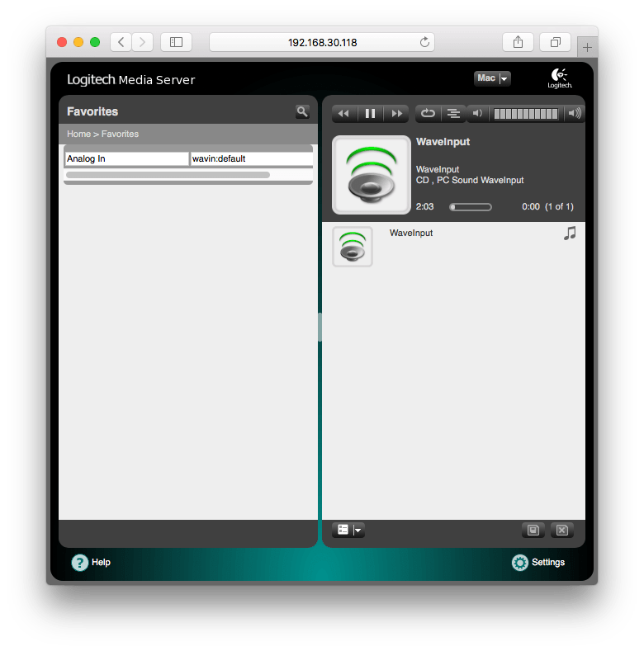644x651 pixels.
Task: Click the horizontal scrollbar under favorites entry
Action: 168,175
